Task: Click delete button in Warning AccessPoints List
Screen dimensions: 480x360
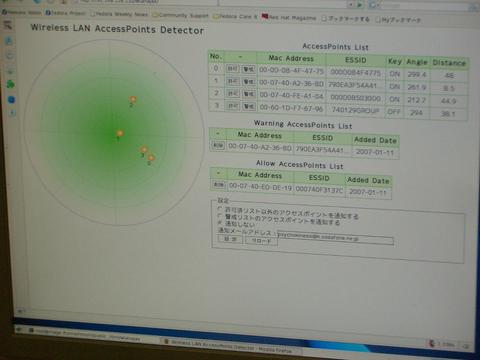Action: [218, 145]
